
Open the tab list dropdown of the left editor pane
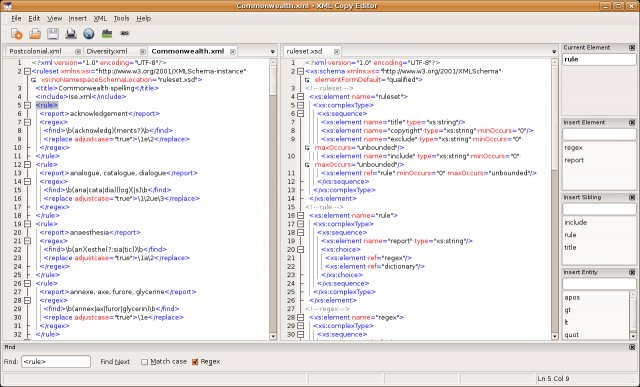[x=273, y=52]
